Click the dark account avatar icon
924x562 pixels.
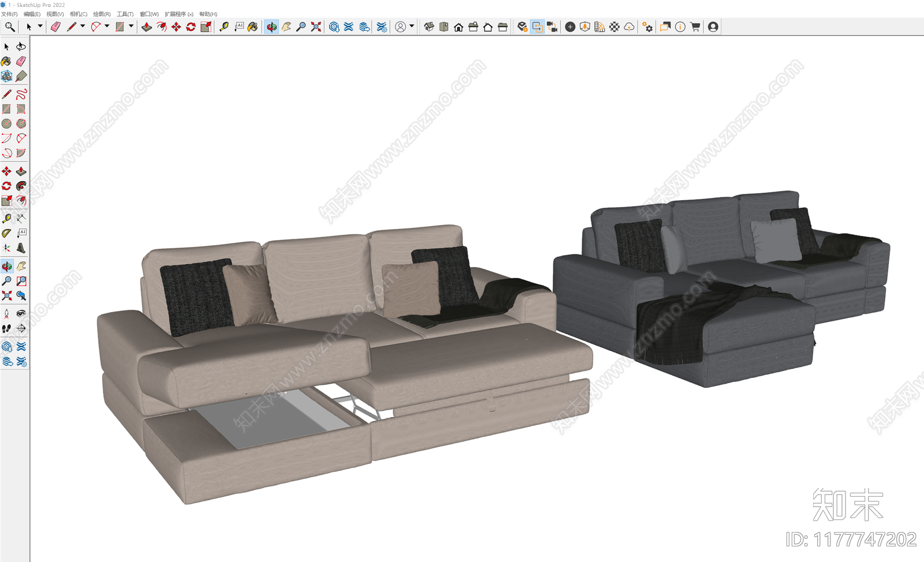713,27
